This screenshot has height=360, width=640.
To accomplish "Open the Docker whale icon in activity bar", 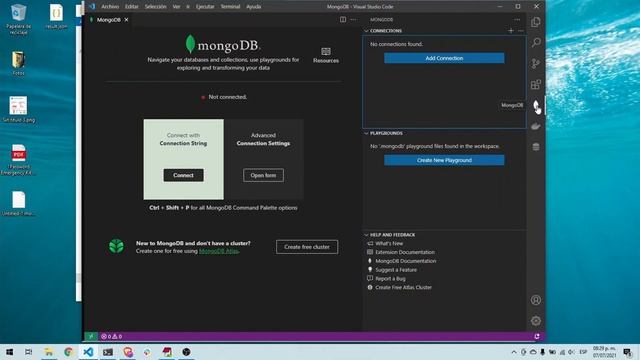I will pos(536,126).
